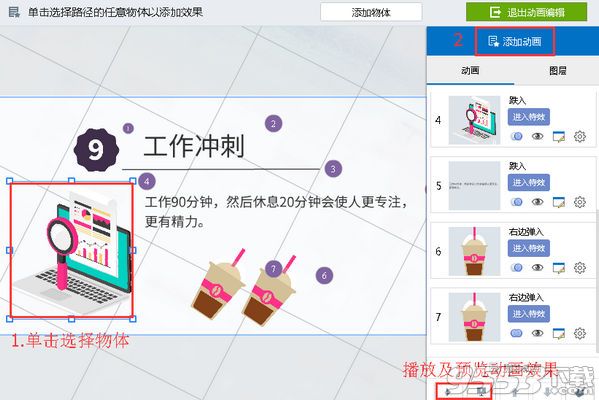Image resolution: width=599 pixels, height=400 pixels.
Task: Switch to the 动画 tab
Action: 470,71
